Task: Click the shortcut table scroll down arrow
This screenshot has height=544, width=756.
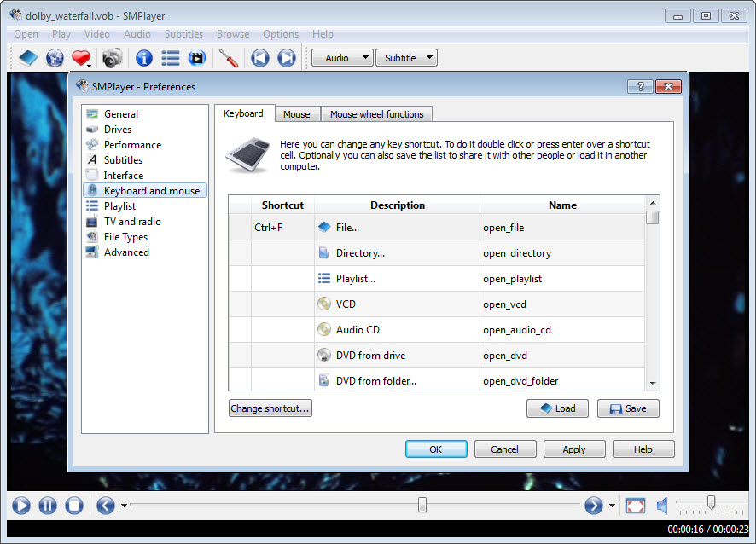Action: pos(653,384)
